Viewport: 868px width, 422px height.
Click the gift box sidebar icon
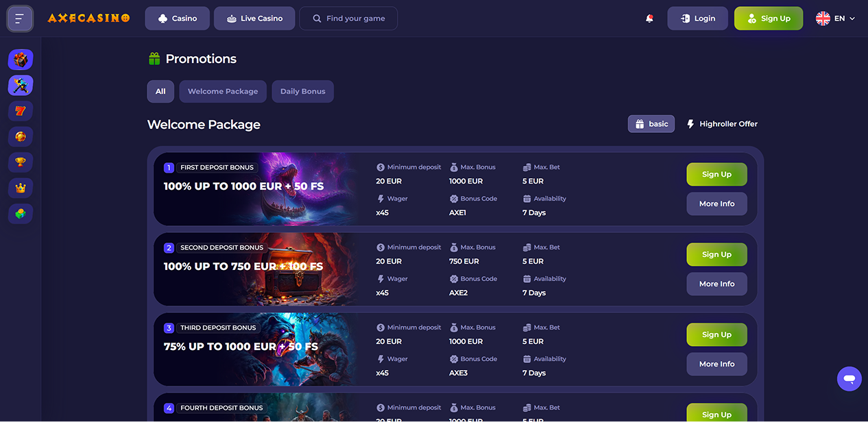point(21,60)
